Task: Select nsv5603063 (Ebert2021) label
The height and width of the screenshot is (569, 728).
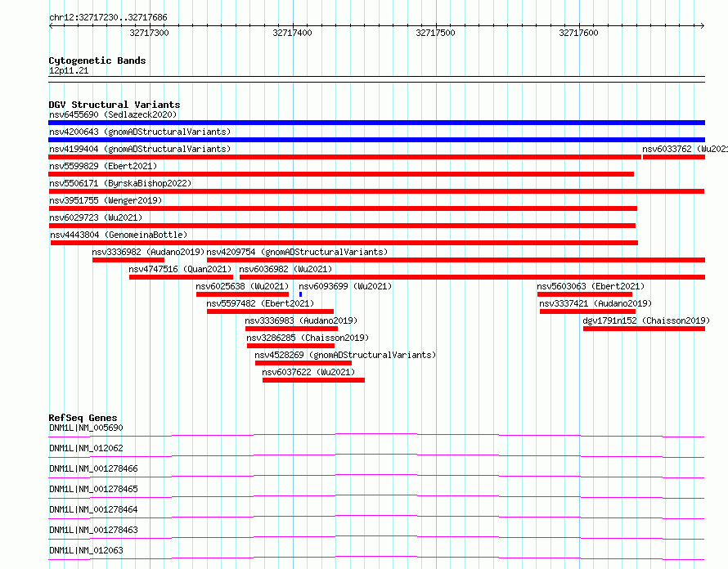Action: pos(591,286)
